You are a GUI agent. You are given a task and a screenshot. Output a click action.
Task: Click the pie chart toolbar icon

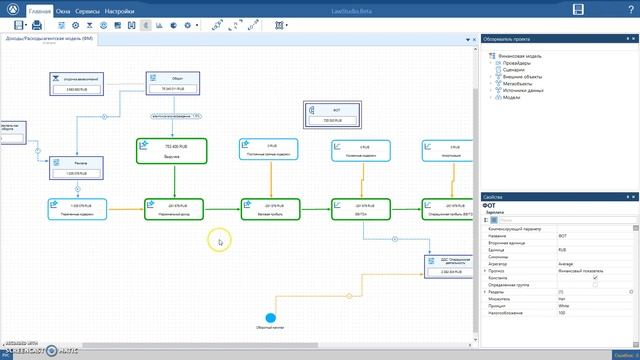(173, 25)
